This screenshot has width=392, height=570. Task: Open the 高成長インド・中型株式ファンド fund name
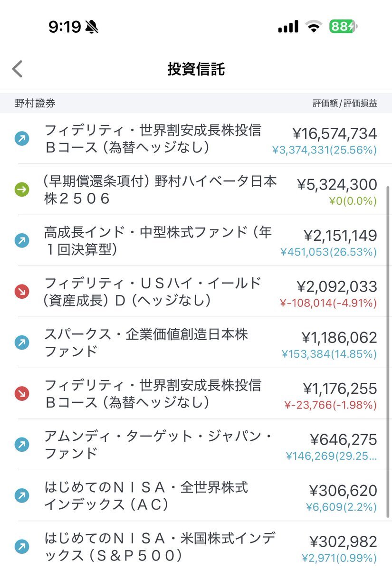coord(158,241)
